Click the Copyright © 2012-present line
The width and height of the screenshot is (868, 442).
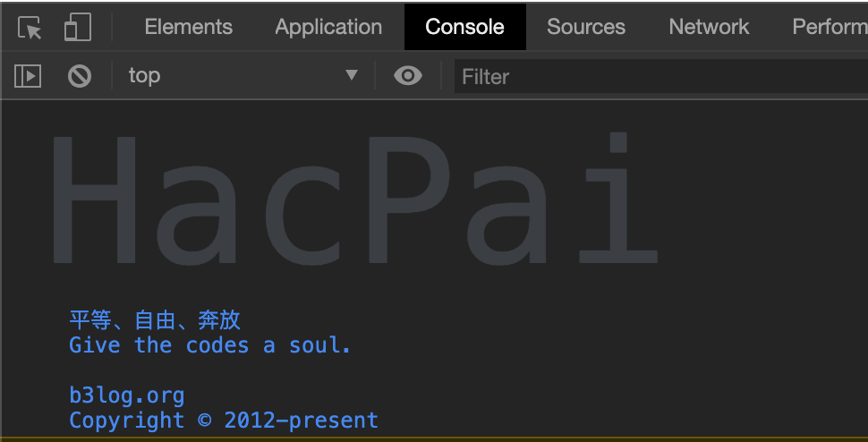click(x=224, y=421)
